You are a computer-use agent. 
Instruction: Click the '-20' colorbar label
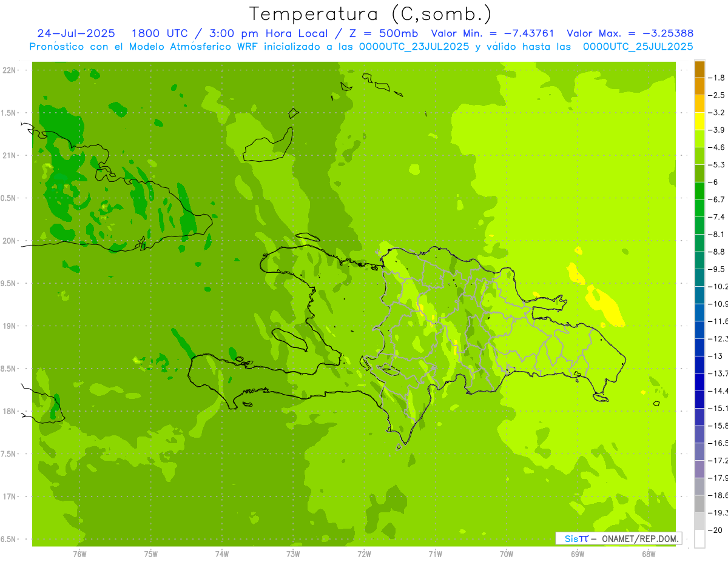(716, 530)
